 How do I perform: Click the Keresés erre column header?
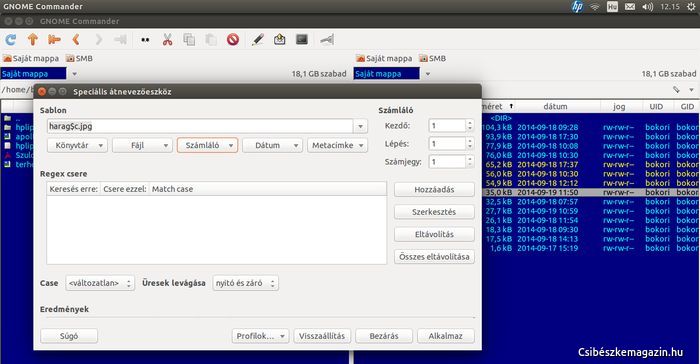click(74, 189)
